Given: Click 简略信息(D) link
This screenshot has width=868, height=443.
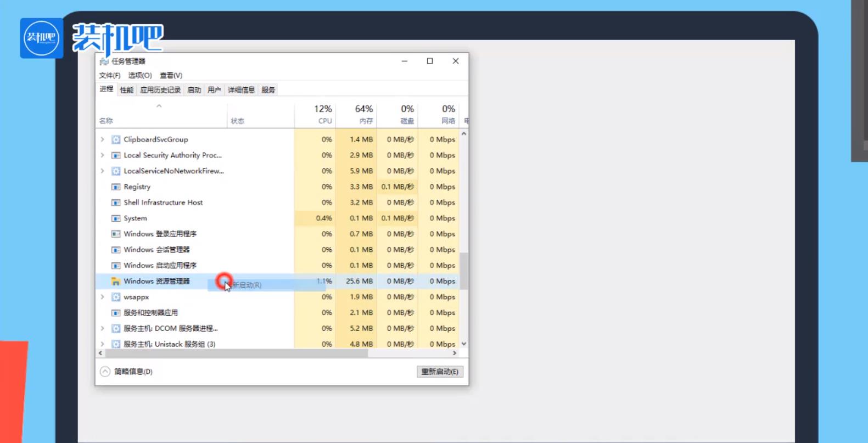Looking at the screenshot, I should tap(133, 372).
